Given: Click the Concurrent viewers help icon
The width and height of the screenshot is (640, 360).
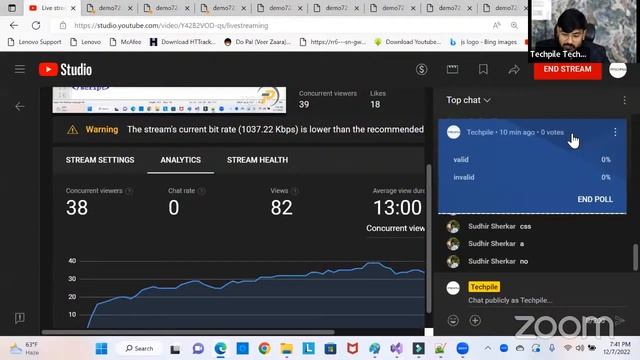Looking at the screenshot, I should tap(129, 191).
